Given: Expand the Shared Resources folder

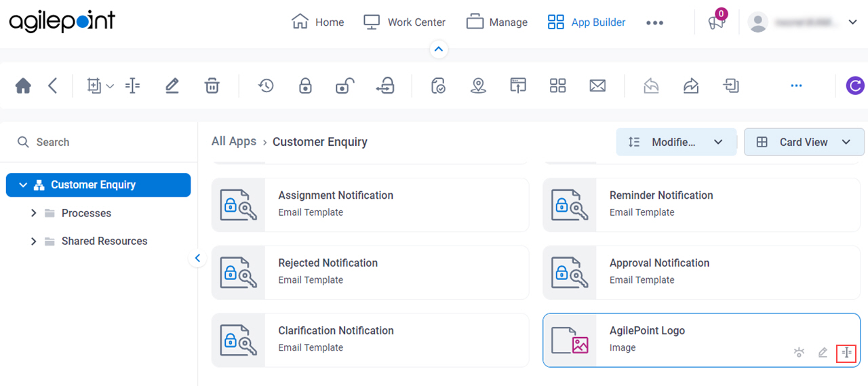Looking at the screenshot, I should tap(33, 241).
